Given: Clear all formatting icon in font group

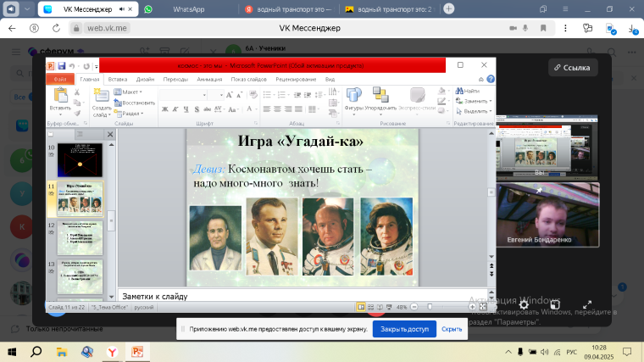Looking at the screenshot, I should coord(253,95).
